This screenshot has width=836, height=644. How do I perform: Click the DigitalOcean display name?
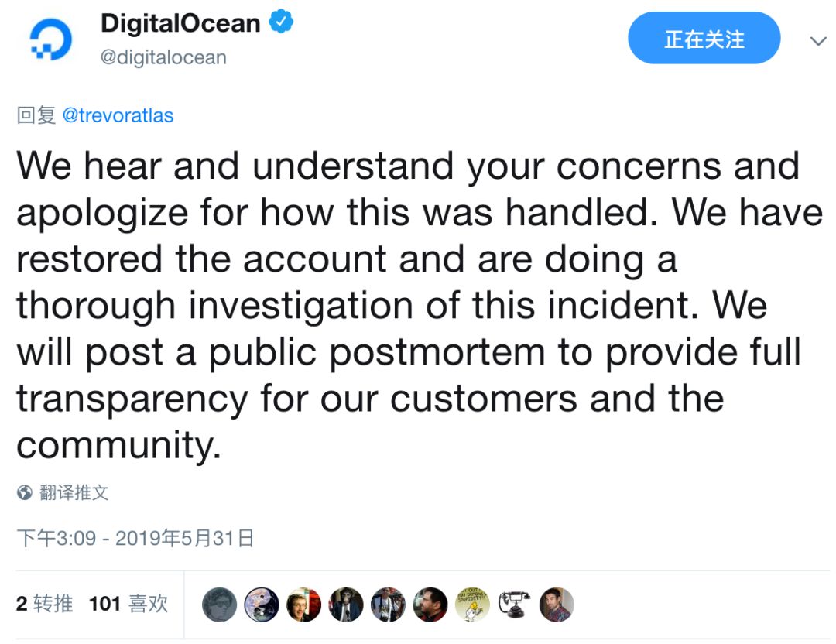click(x=180, y=24)
